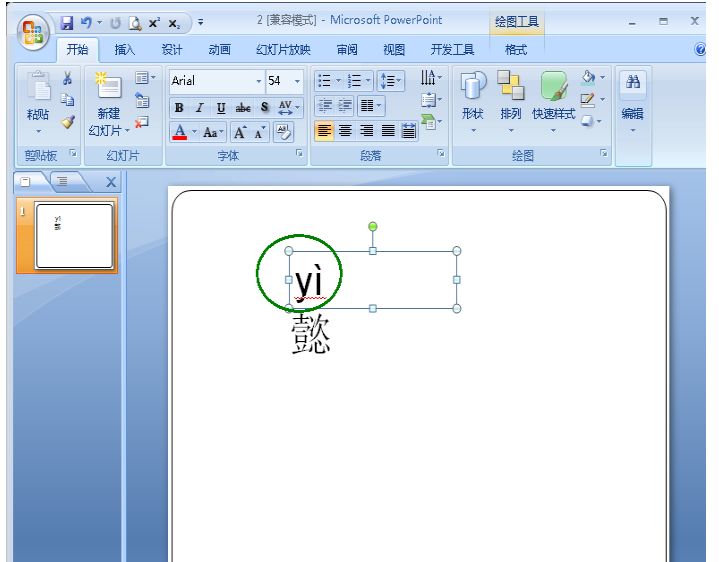Reset the slide layout icon
Screen dimensions: 719x562
[142, 100]
